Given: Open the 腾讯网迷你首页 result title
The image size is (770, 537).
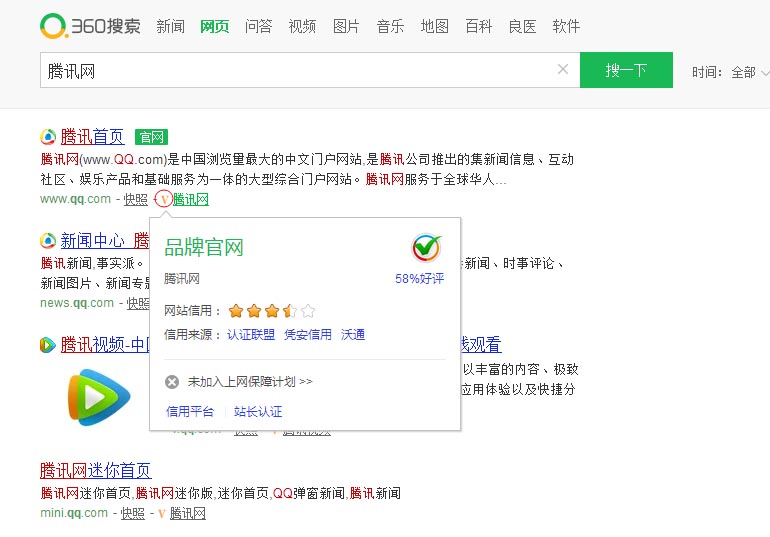Looking at the screenshot, I should [96, 470].
